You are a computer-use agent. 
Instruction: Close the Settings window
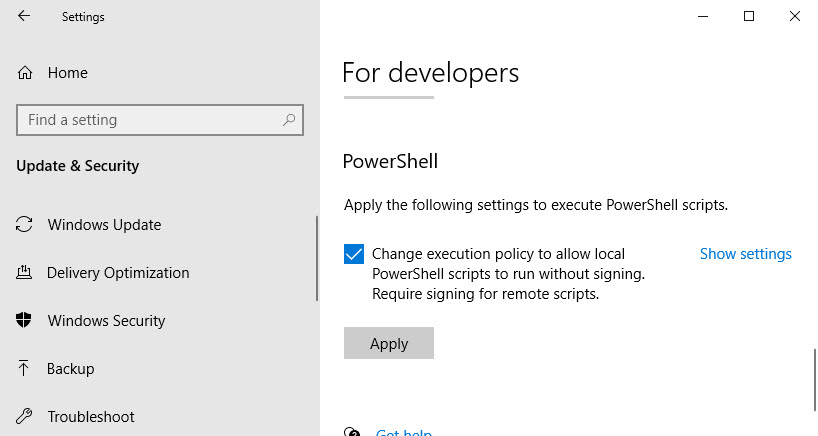coord(795,16)
